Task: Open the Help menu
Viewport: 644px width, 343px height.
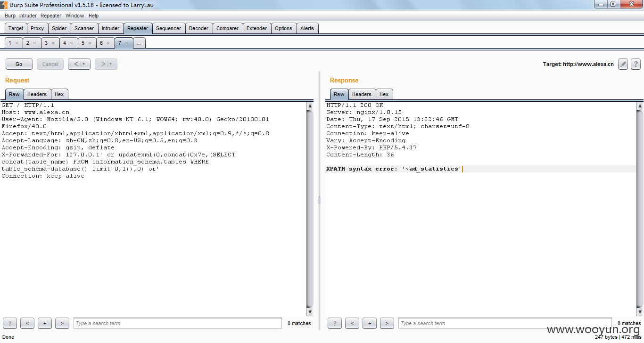Action: 94,16
